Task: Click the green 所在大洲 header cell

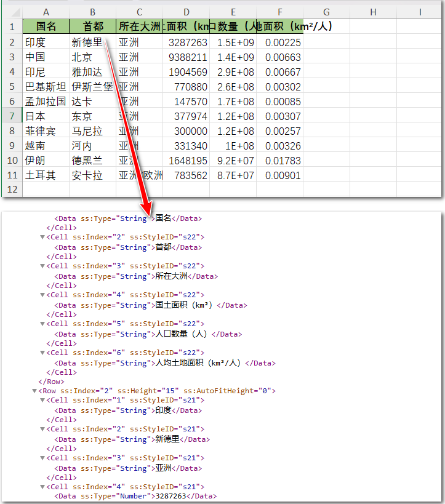Action: 139,26
